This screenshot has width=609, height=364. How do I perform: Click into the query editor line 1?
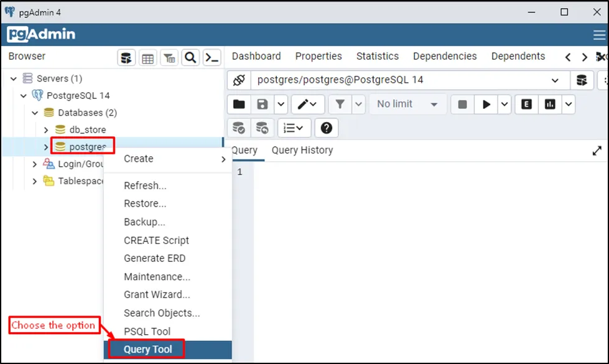coord(404,172)
